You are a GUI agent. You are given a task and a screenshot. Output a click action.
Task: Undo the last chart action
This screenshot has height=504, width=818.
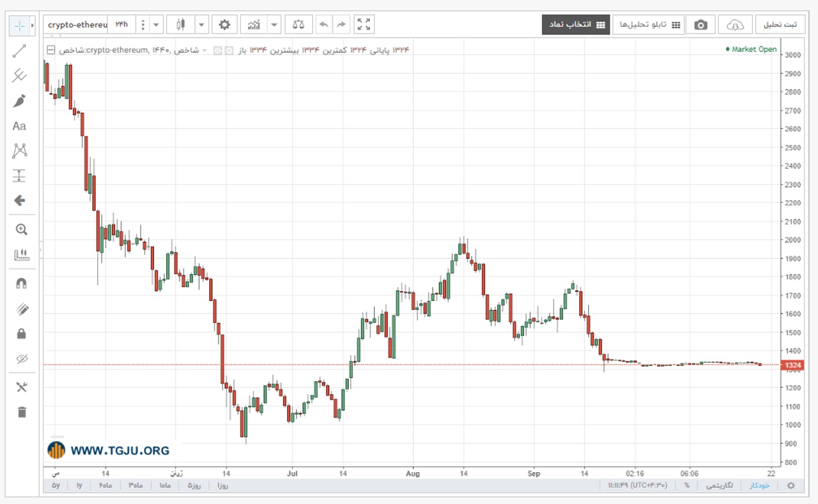[x=324, y=25]
